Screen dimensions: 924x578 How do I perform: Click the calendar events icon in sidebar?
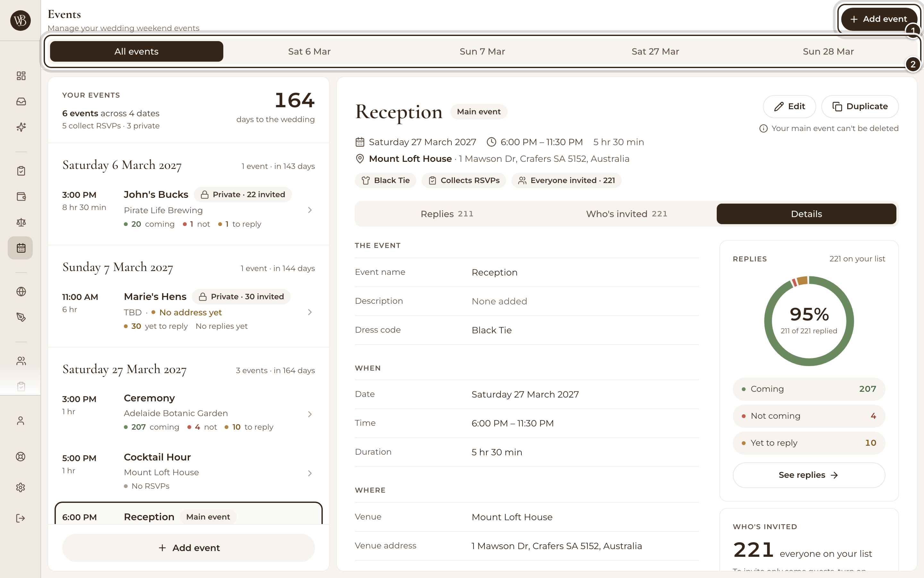pos(21,248)
